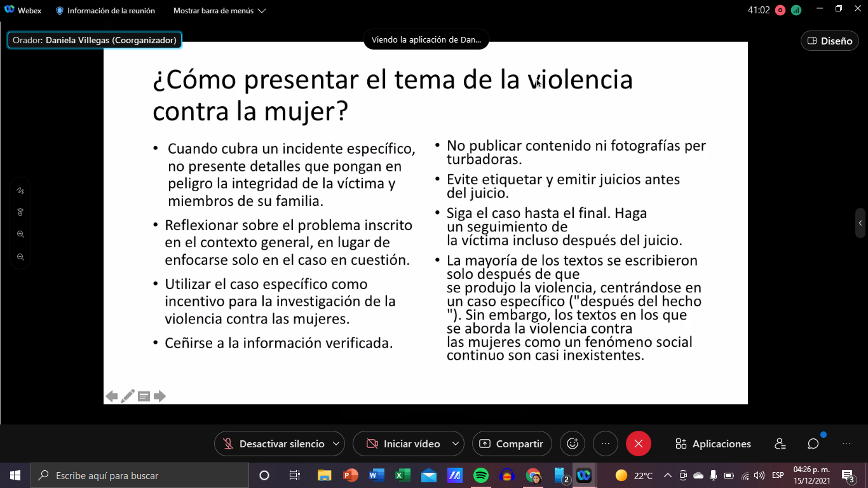868x488 pixels.
Task: Open Wi-Fi network settings in system tray
Action: click(x=745, y=475)
